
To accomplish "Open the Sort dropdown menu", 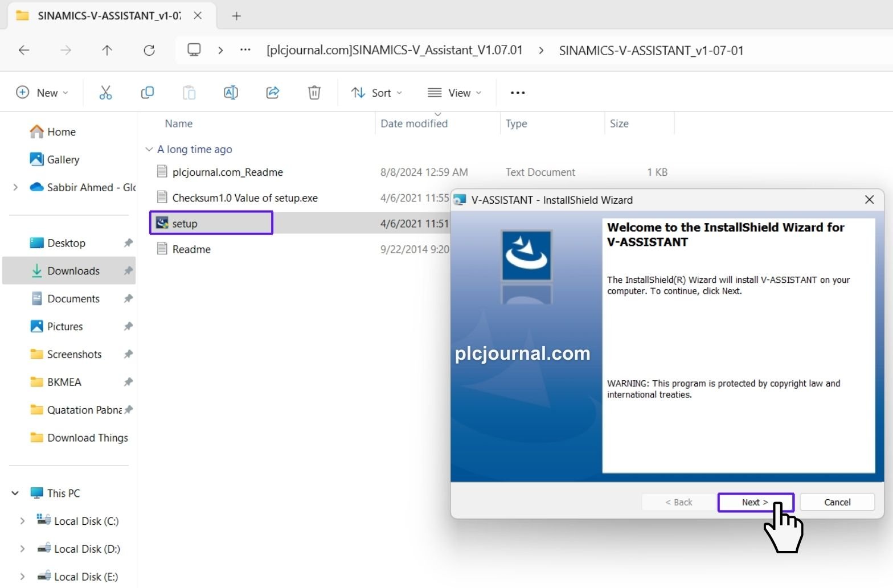I will pos(376,92).
